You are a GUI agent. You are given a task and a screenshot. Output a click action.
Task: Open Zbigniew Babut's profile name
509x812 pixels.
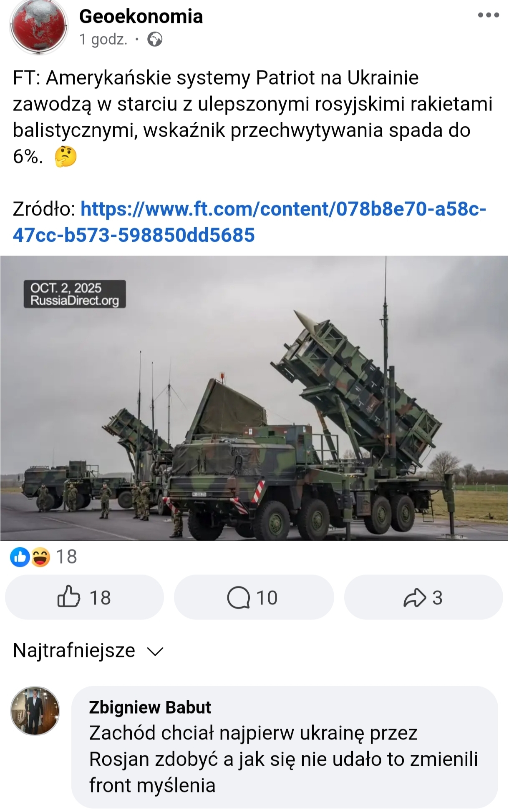(150, 707)
